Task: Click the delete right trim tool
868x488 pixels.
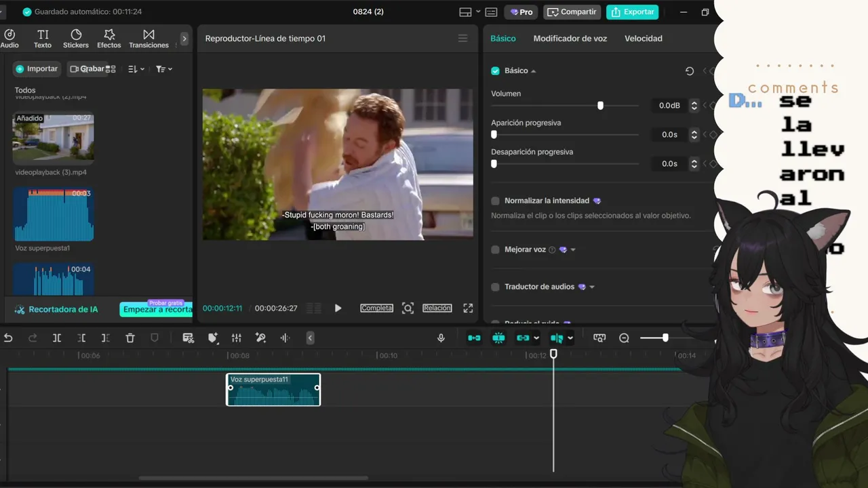Action: [x=105, y=338]
